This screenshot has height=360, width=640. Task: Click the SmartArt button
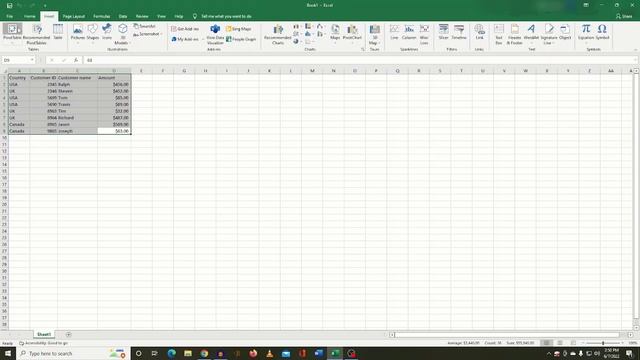(x=144, y=26)
